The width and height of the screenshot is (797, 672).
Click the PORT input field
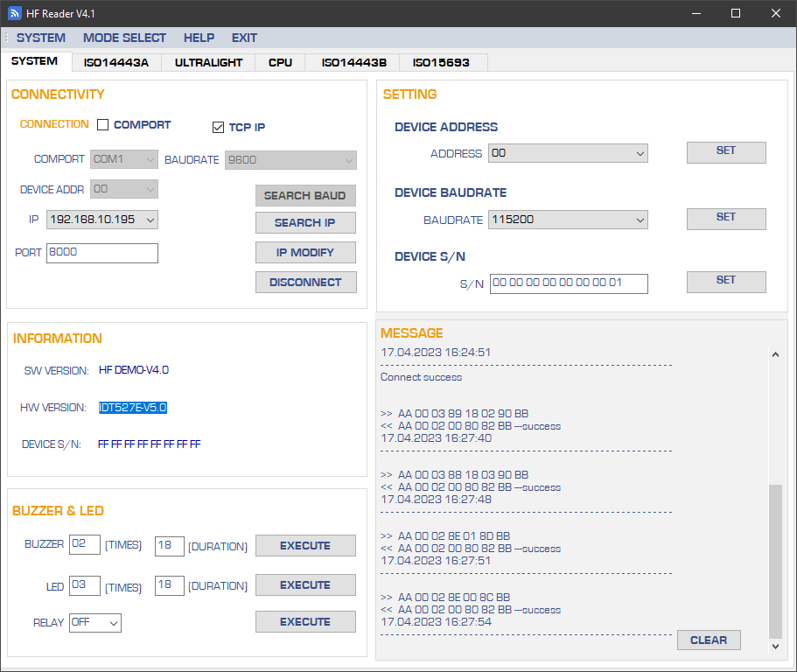tap(102, 253)
